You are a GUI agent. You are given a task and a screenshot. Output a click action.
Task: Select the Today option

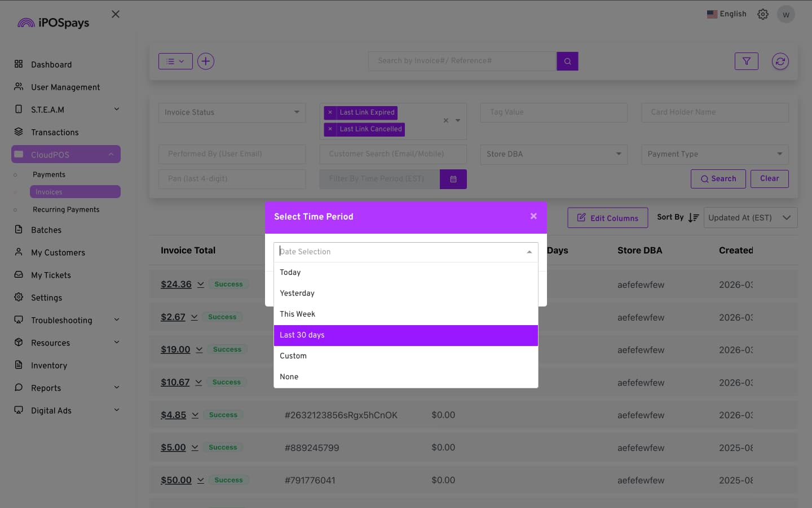tap(405, 273)
